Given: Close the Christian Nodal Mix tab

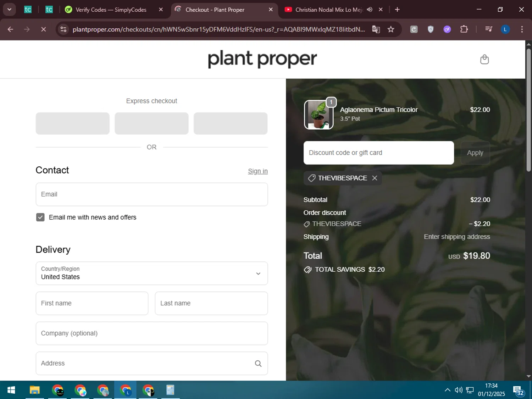Looking at the screenshot, I should (x=381, y=10).
